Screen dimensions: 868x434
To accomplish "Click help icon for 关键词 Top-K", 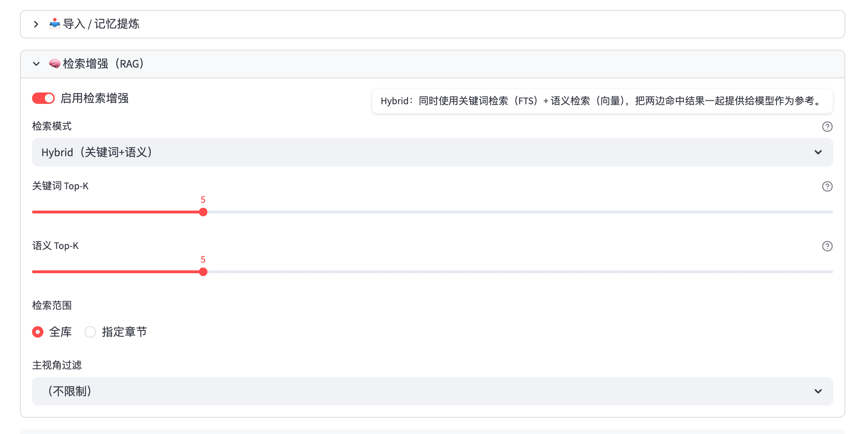I will [827, 186].
